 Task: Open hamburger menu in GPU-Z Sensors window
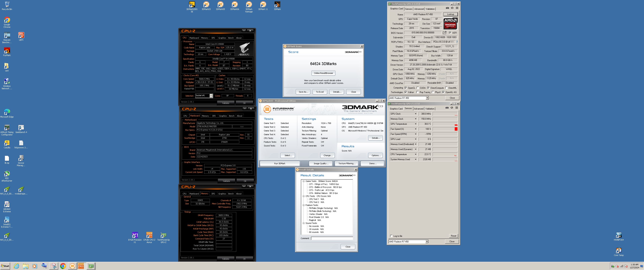pos(457,108)
